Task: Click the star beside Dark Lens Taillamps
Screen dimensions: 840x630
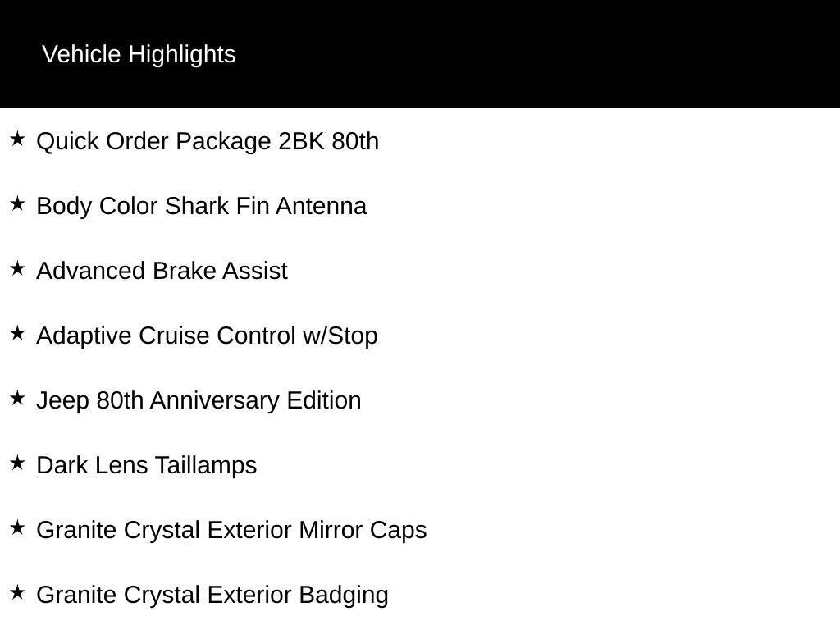Action: click(x=17, y=463)
